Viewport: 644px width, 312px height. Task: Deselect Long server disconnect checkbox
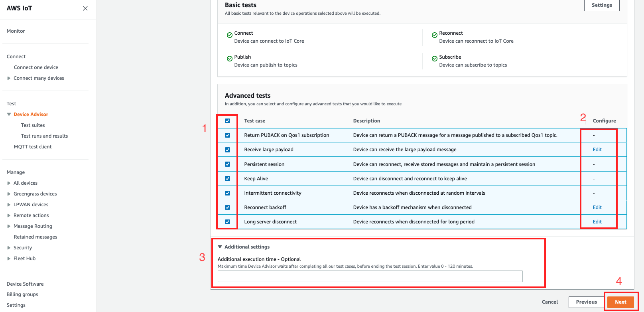[x=227, y=222]
